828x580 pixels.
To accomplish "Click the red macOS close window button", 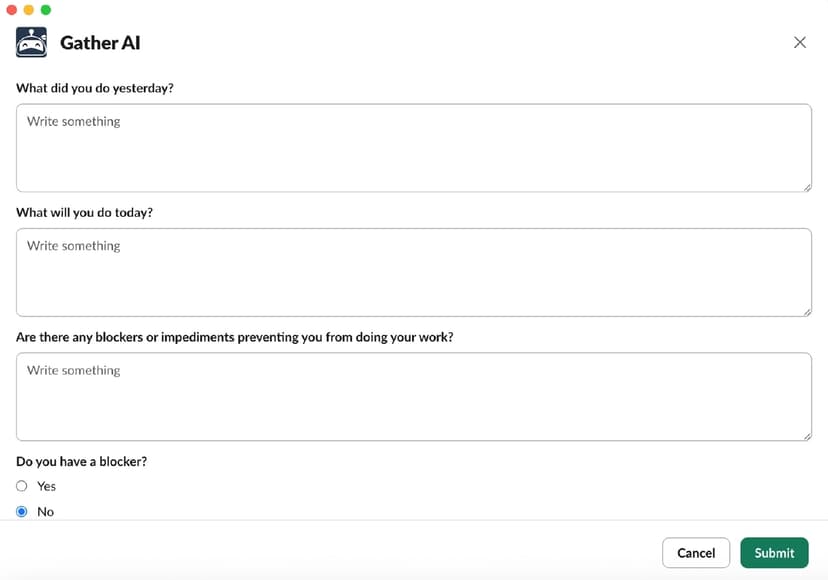I will pyautogui.click(x=12, y=10).
